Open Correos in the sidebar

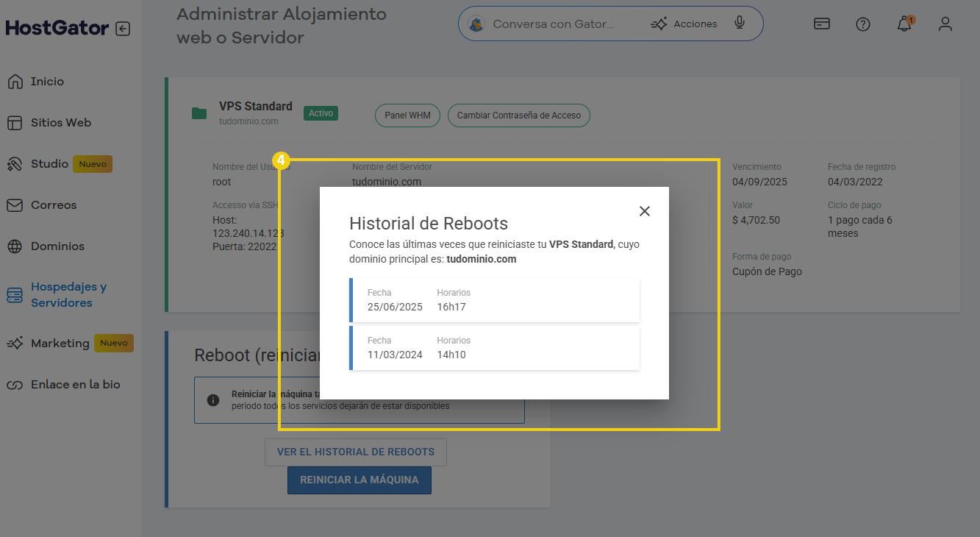[x=54, y=205]
